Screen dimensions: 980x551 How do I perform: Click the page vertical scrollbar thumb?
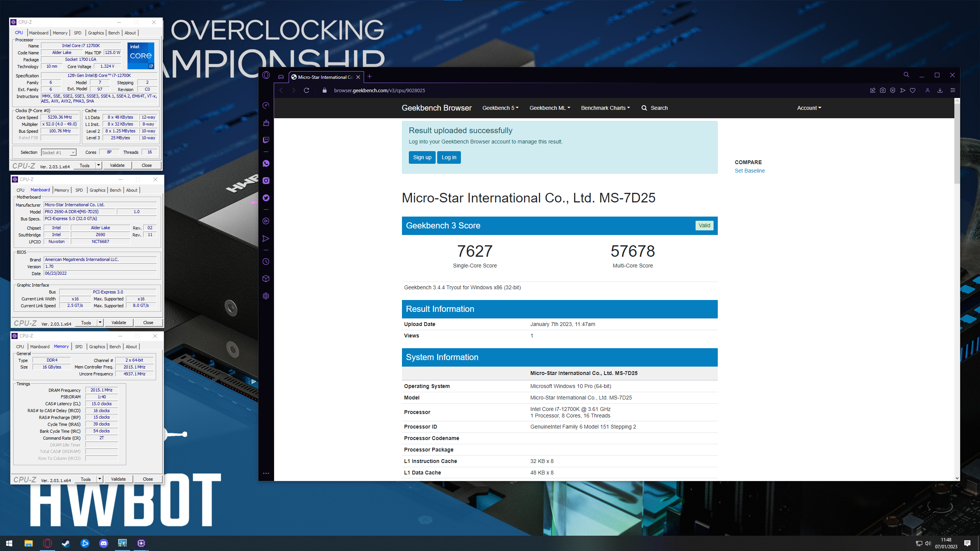(957, 143)
